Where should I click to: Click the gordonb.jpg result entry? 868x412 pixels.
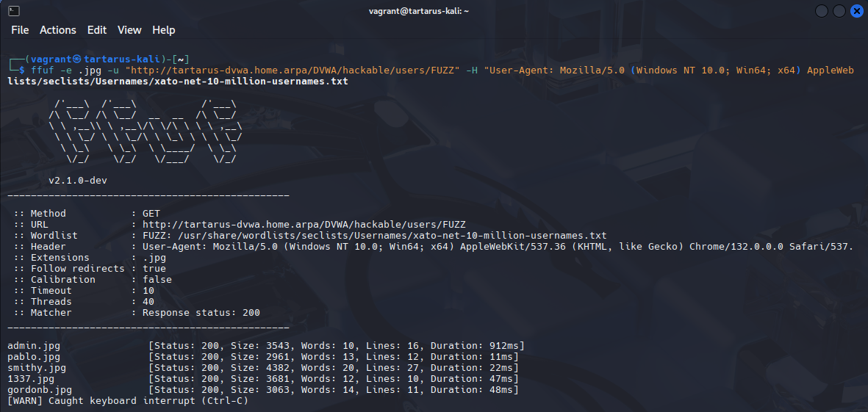(x=40, y=390)
